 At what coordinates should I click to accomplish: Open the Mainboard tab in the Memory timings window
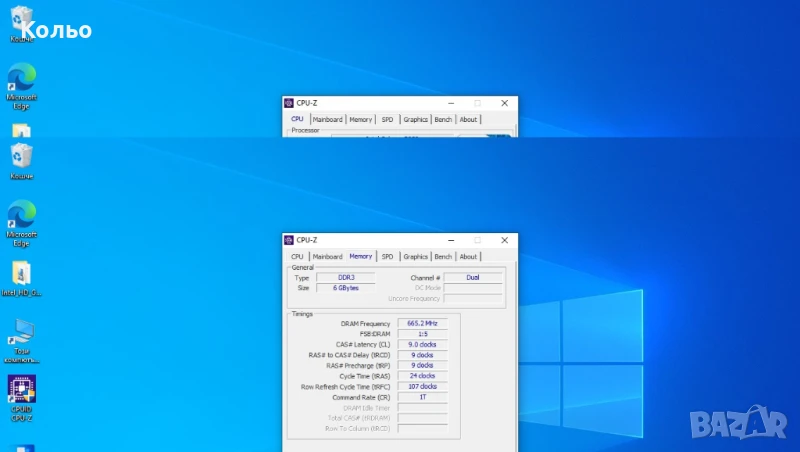[327, 257]
